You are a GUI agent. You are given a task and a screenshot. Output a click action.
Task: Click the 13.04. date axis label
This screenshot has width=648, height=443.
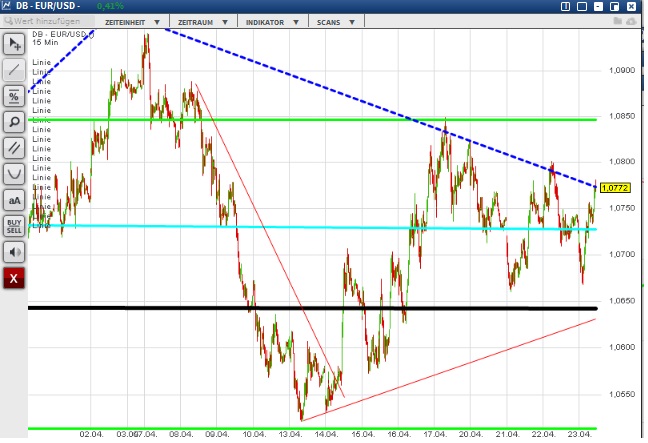pyautogui.click(x=290, y=434)
